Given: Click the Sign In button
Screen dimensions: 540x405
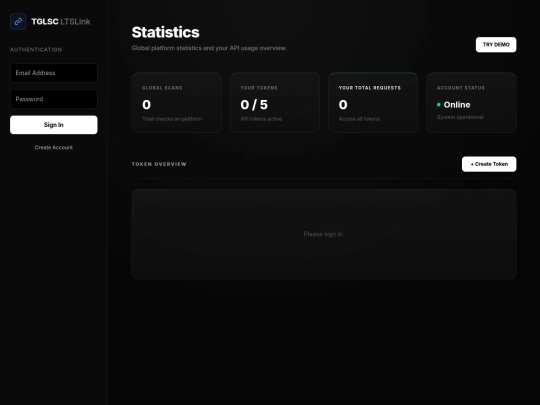Looking at the screenshot, I should 54,125.
